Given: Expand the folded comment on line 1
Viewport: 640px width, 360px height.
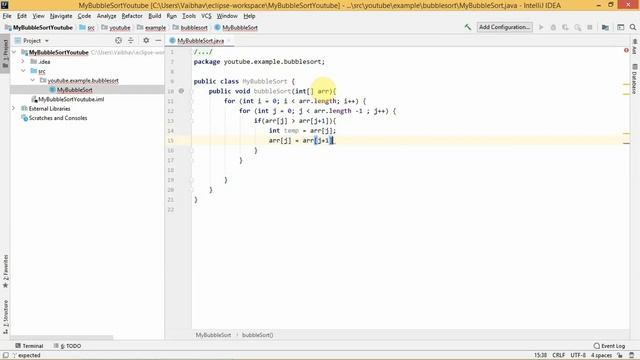Looking at the screenshot, I should [203, 52].
